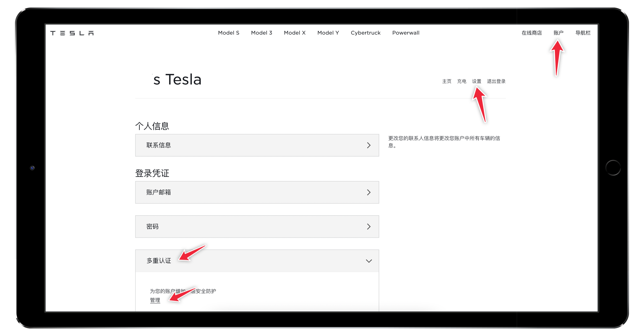
Task: Open the Cybertruck page
Action: (365, 33)
